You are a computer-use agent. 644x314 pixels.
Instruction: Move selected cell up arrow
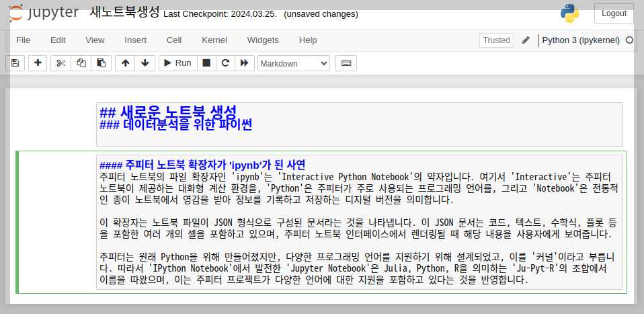tap(125, 63)
